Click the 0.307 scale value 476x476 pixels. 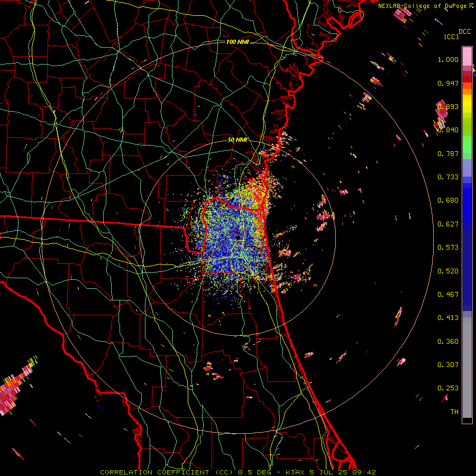click(x=448, y=365)
